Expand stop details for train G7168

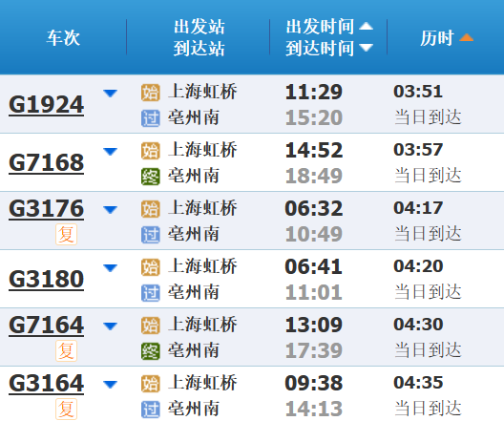click(110, 152)
